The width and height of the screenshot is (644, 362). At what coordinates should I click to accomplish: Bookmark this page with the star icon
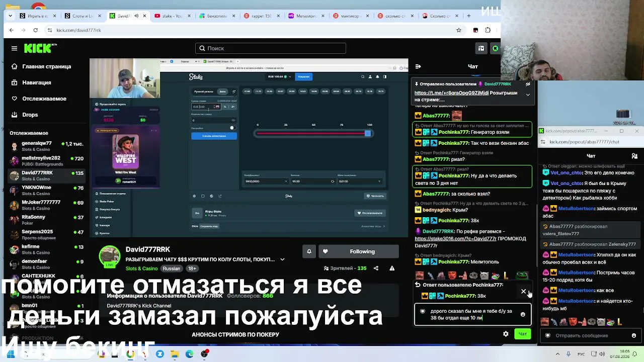point(459,30)
